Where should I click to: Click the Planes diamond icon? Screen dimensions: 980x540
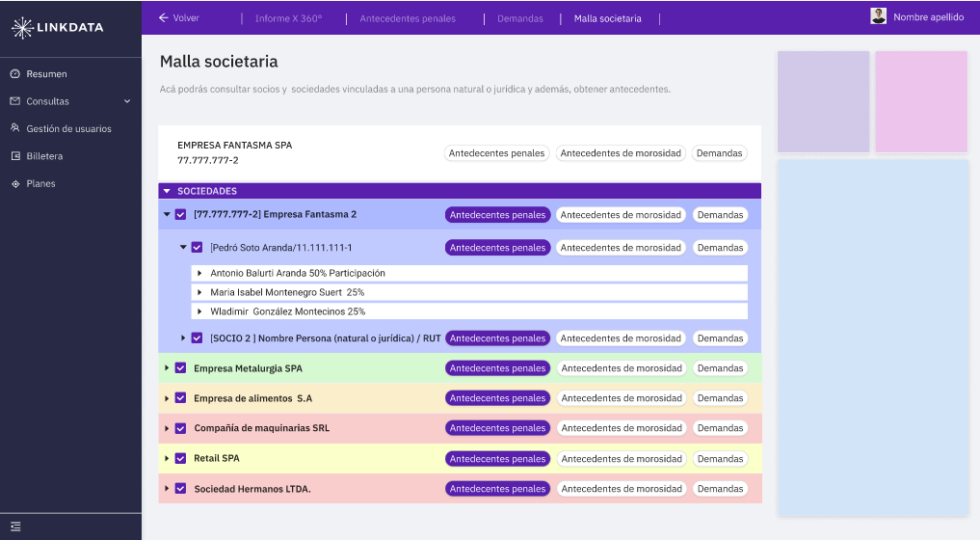pos(15,183)
